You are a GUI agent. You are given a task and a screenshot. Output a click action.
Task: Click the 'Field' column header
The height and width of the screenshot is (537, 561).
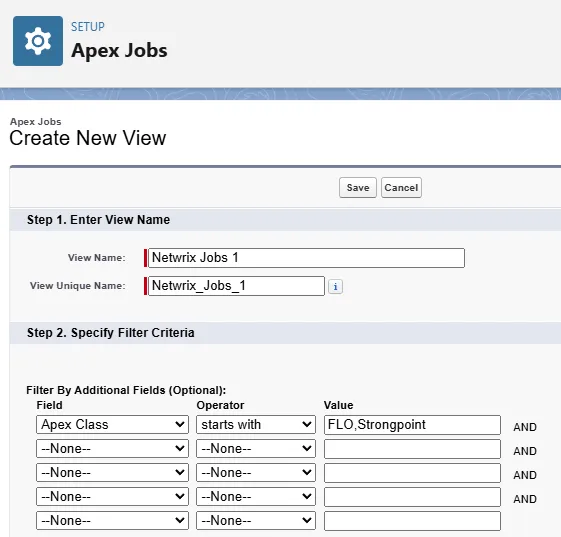click(x=49, y=405)
